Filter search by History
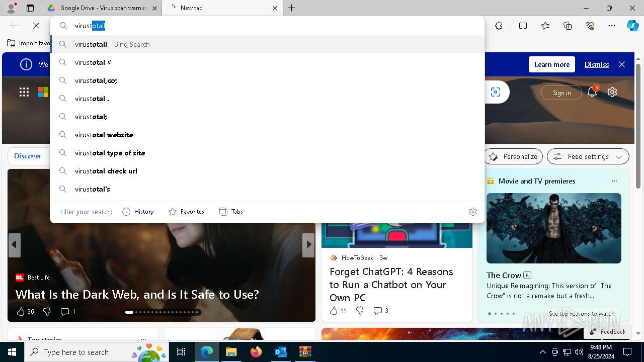644x362 pixels. pos(138,212)
